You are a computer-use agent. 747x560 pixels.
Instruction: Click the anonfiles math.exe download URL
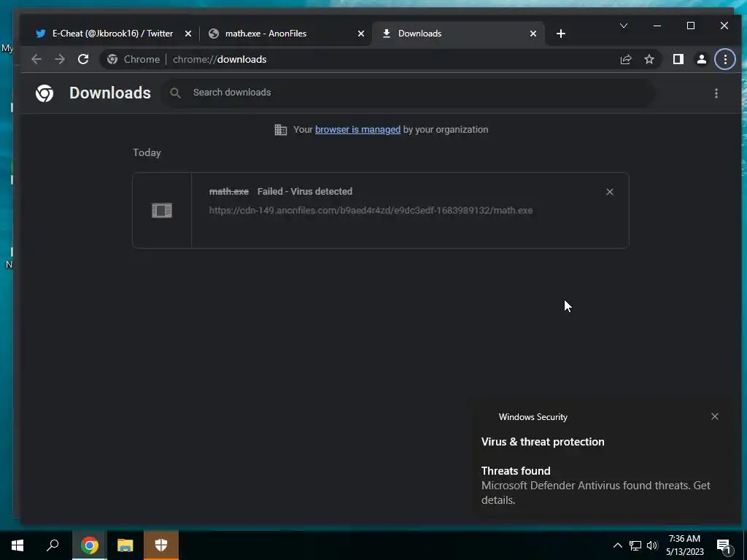pos(371,210)
